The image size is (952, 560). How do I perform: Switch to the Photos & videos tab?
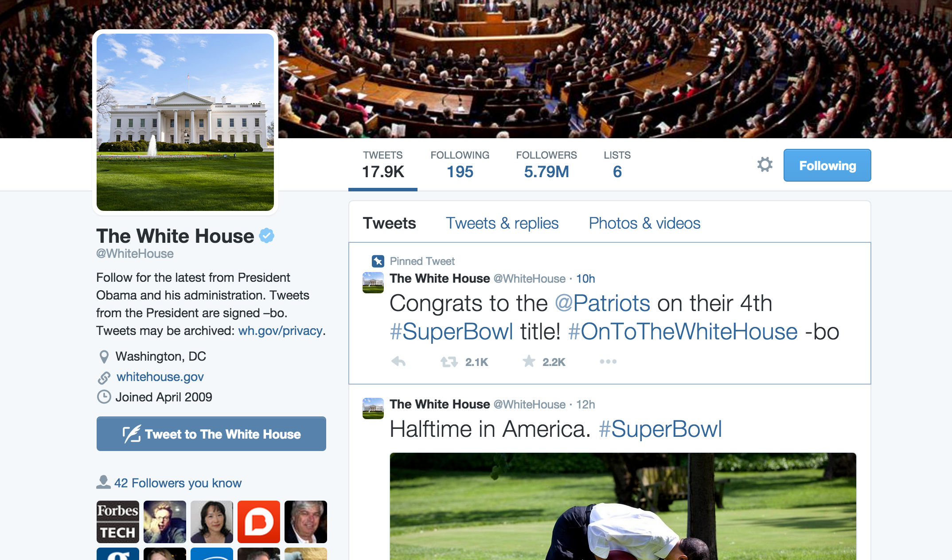click(x=644, y=223)
